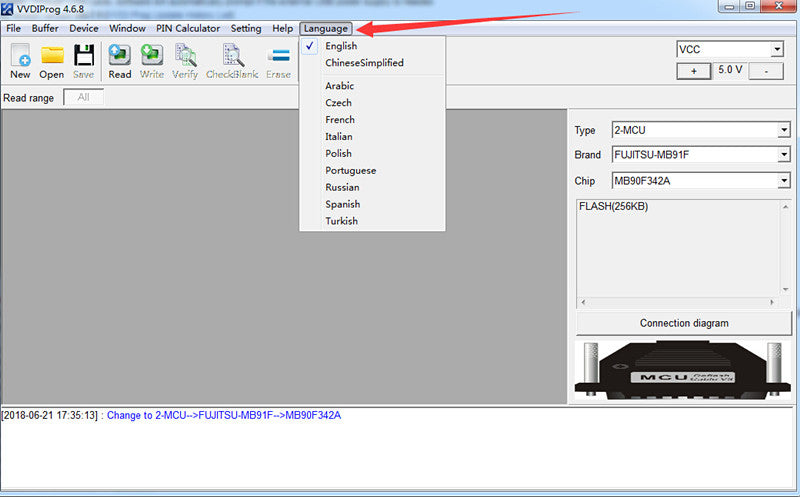Click the Write chip toolbar icon
This screenshot has width=800, height=497.
coord(152,58)
